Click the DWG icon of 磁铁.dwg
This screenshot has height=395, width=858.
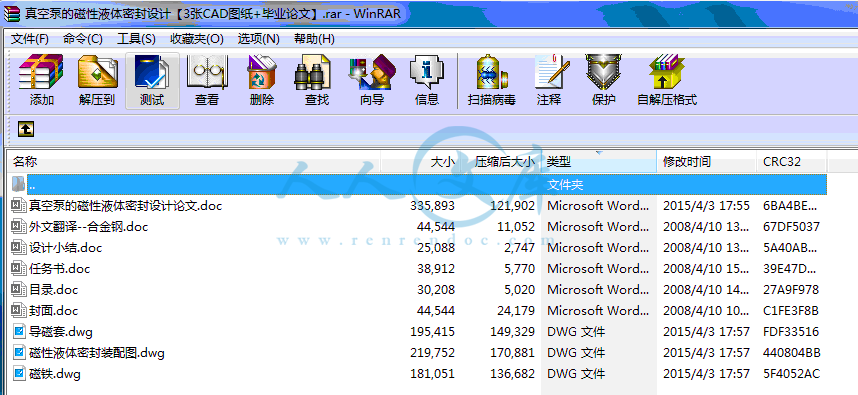tap(20, 374)
